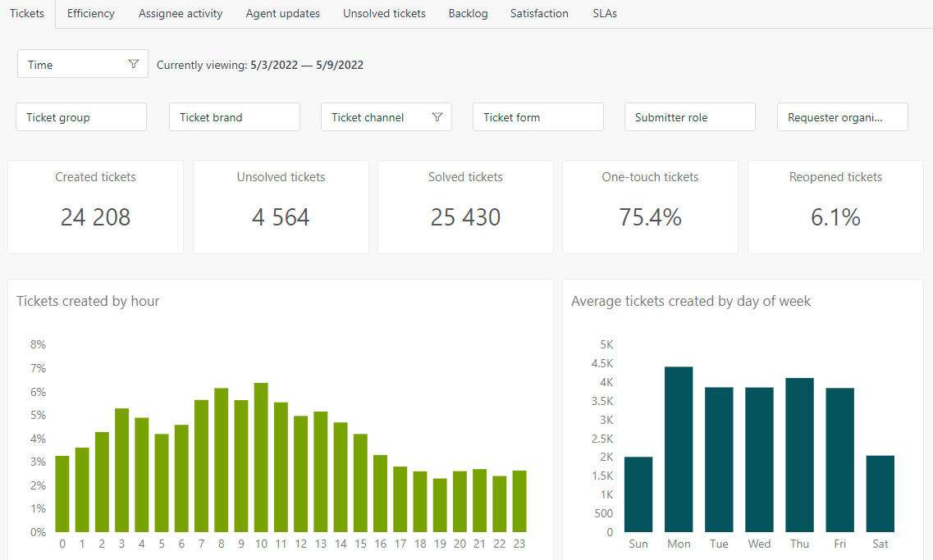Open the Ticket form filter
933x560 pixels.
pyautogui.click(x=537, y=116)
